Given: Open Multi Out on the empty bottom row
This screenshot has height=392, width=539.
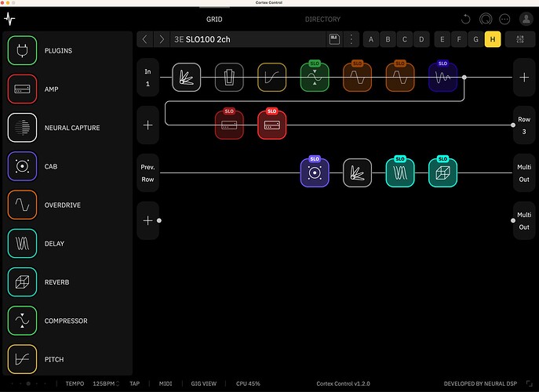Looking at the screenshot, I should 524,220.
